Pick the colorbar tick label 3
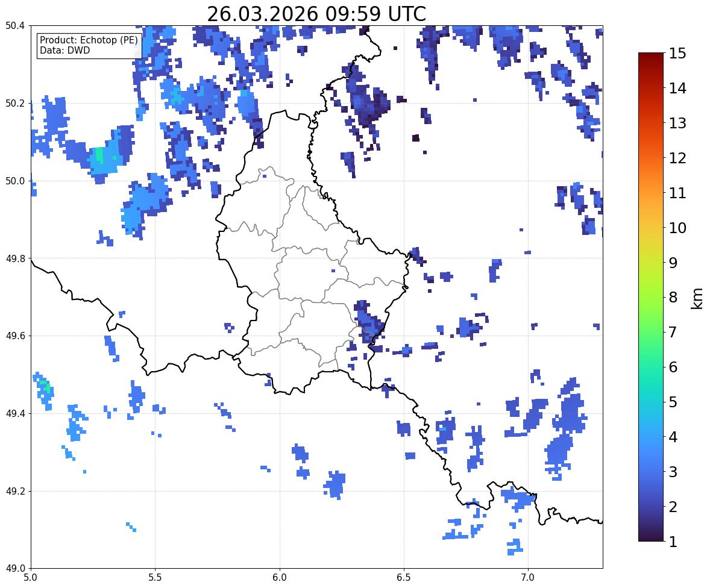 (673, 472)
